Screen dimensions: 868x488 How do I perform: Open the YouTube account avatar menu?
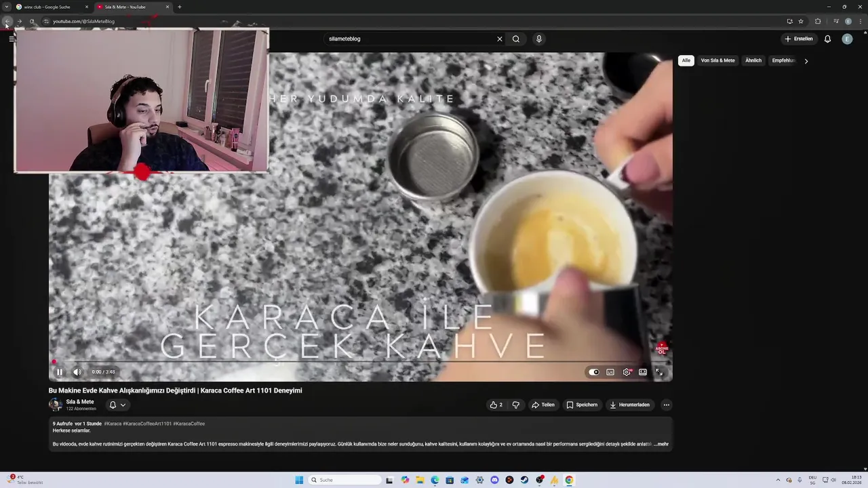pyautogui.click(x=847, y=39)
